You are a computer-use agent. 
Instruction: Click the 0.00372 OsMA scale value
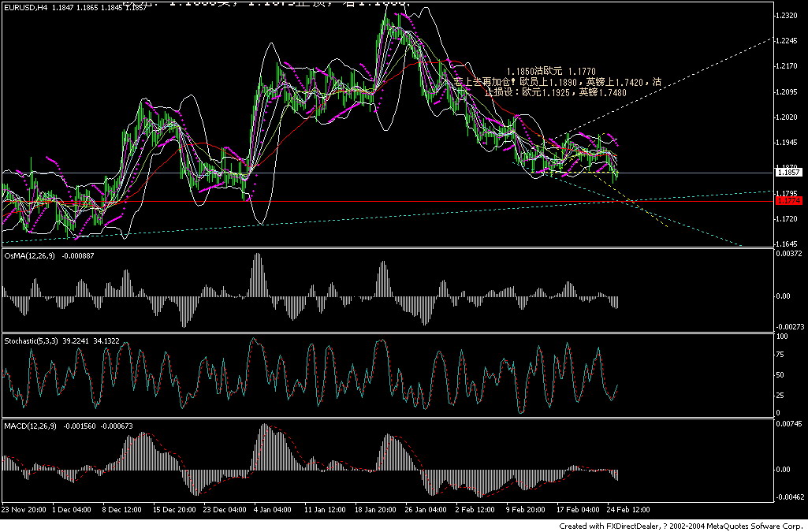[x=791, y=253]
